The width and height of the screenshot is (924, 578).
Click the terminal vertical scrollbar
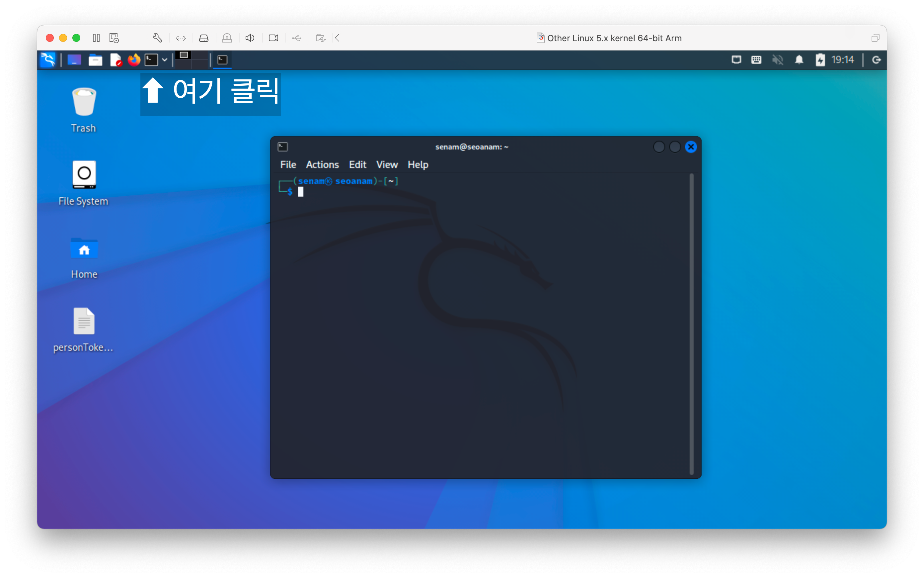(x=691, y=324)
